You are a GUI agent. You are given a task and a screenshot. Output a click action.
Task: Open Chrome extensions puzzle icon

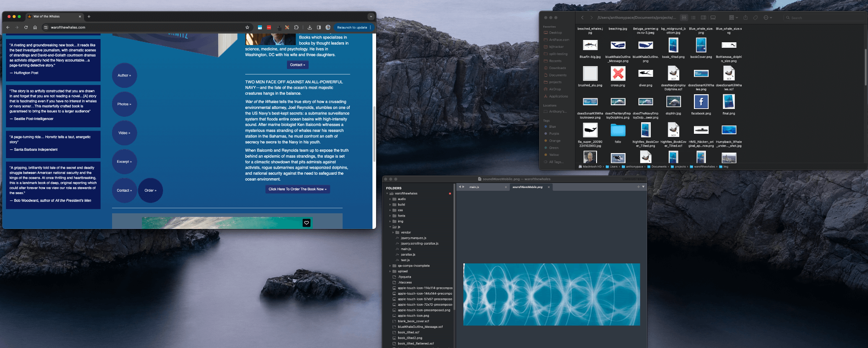click(296, 27)
